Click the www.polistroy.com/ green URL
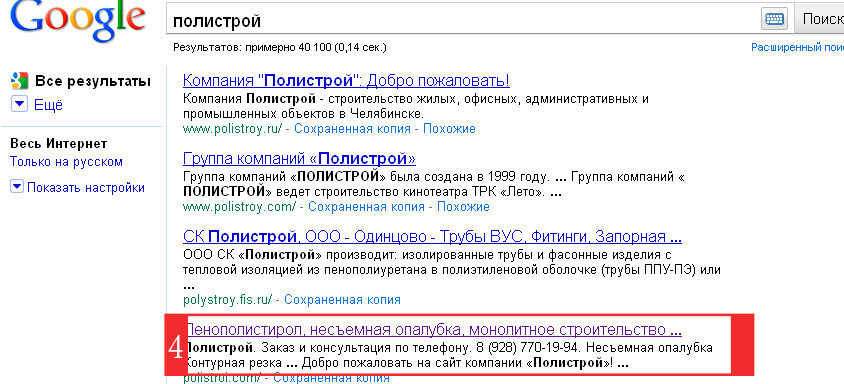 tap(240, 207)
